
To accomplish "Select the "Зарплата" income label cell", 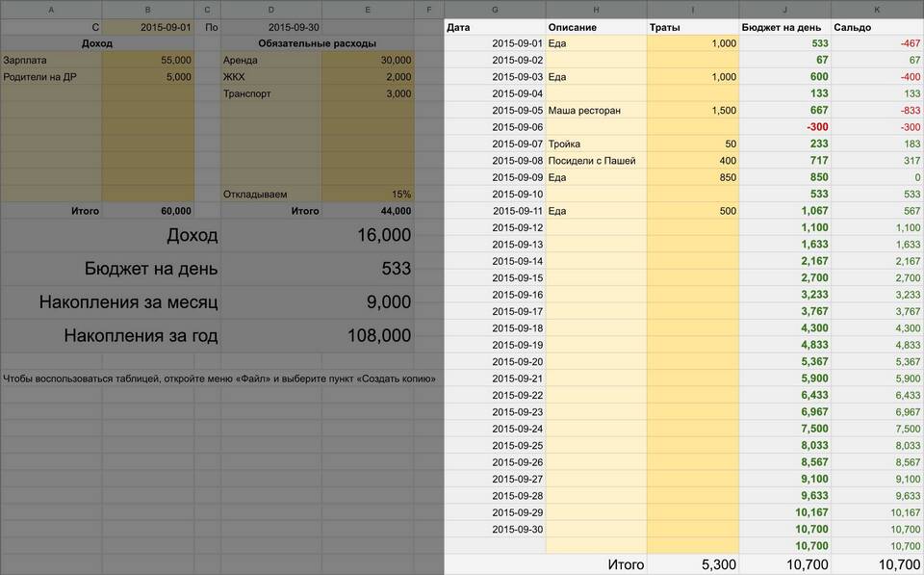I will 51,60.
